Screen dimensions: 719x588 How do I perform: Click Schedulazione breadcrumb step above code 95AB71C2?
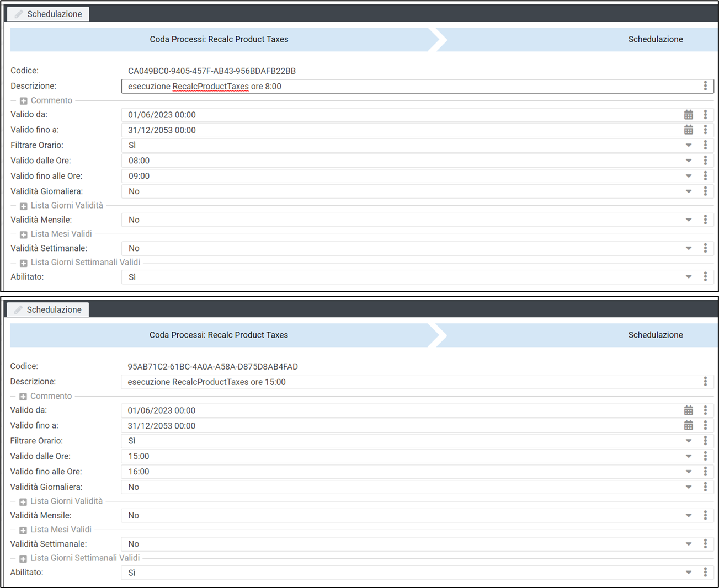655,335
